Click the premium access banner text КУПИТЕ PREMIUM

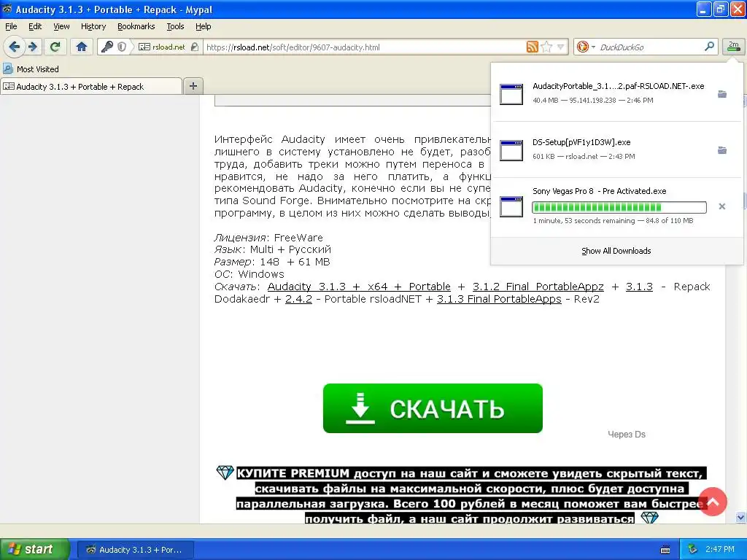pyautogui.click(x=293, y=473)
